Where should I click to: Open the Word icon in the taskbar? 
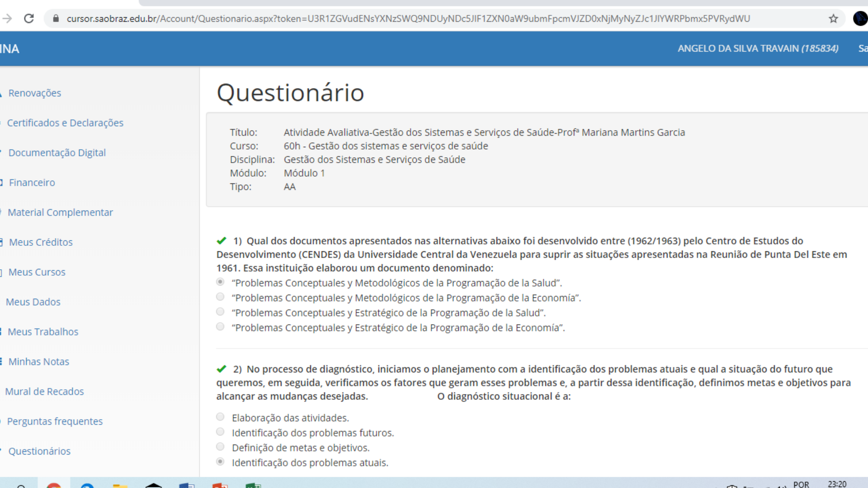pyautogui.click(x=187, y=485)
